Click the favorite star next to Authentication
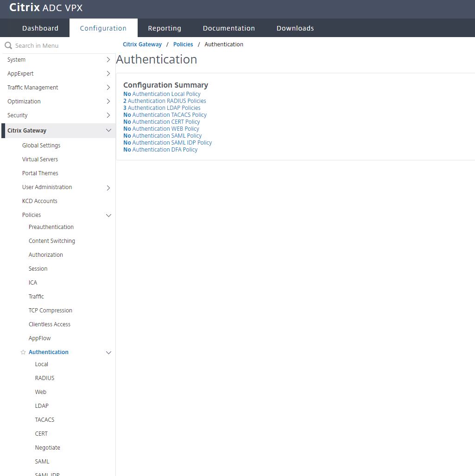Viewport: 475px width, 476px height. click(23, 352)
